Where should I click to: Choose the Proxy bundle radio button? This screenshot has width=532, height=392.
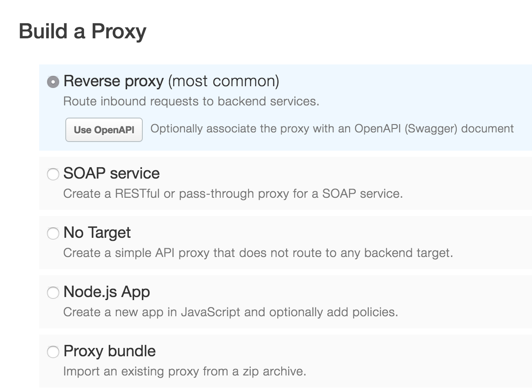pyautogui.click(x=53, y=352)
